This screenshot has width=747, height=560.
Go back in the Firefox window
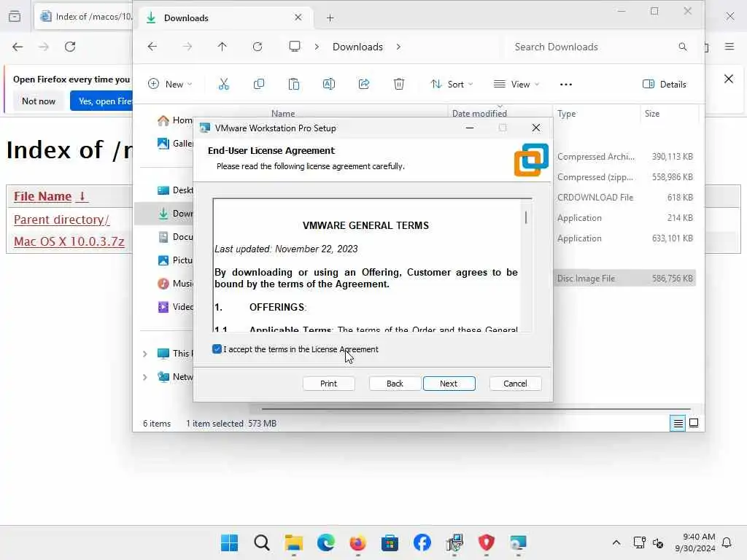click(18, 47)
